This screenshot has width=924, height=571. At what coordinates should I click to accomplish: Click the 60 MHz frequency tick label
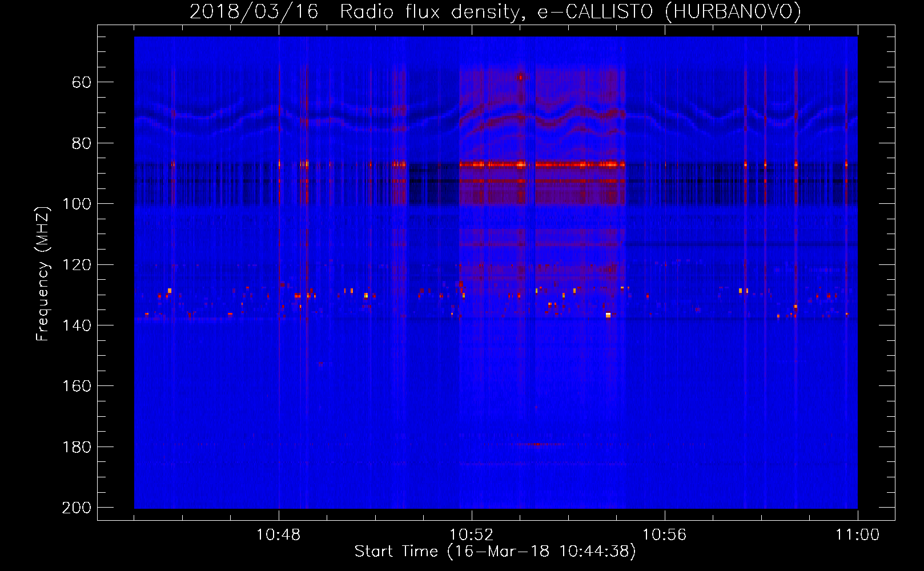[x=82, y=82]
